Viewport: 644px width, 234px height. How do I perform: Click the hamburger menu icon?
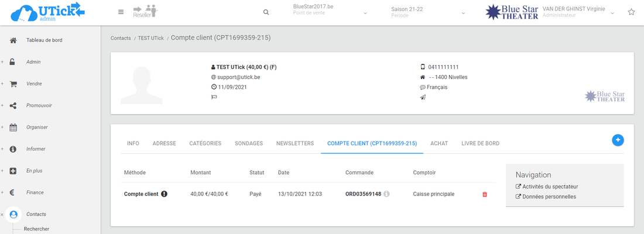[121, 12]
